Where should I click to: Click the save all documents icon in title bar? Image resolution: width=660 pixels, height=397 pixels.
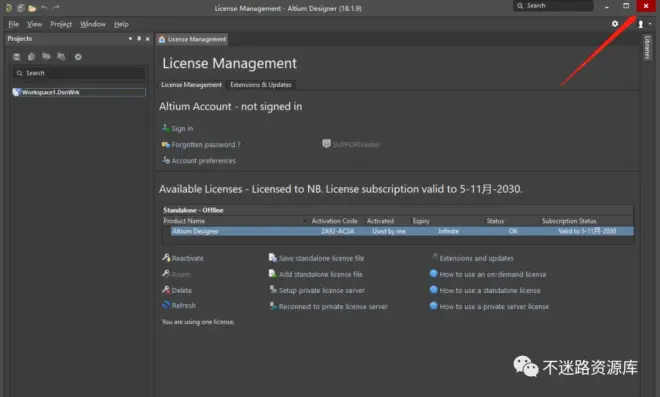20,8
